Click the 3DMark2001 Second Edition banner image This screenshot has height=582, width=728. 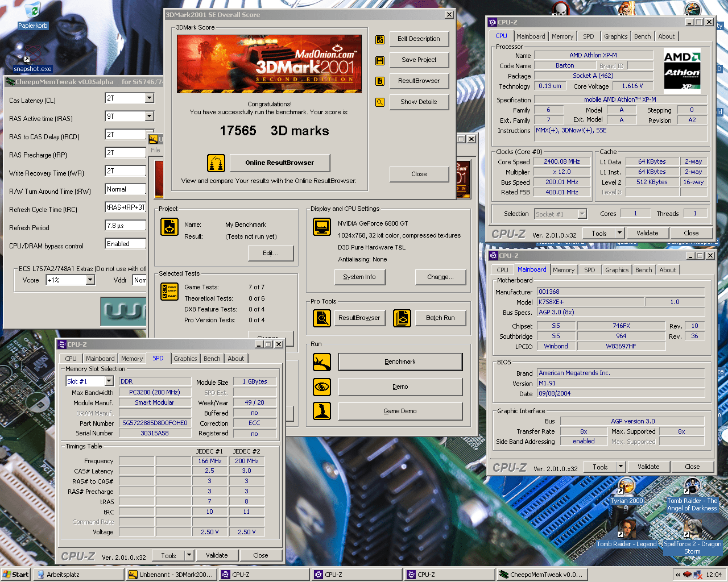pos(269,64)
